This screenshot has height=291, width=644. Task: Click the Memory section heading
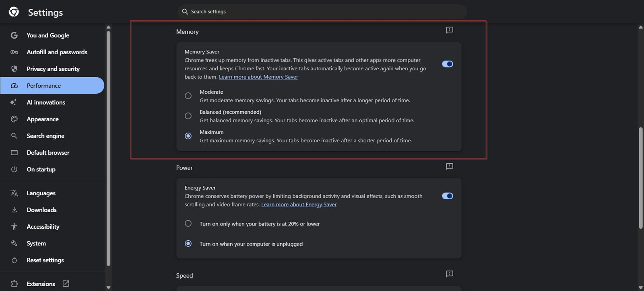pyautogui.click(x=188, y=32)
